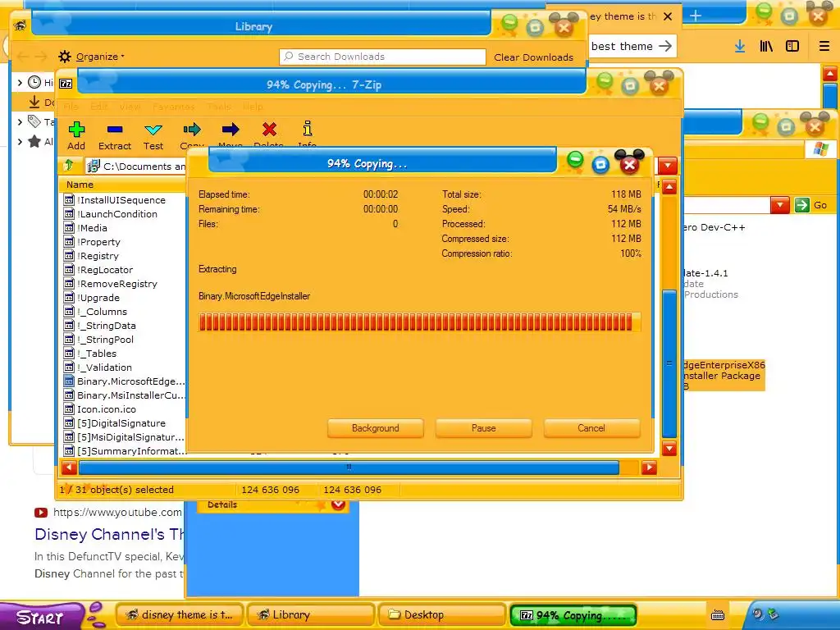Select the EdgeEnterpriseX86 installer package item
Screen dimensions: 840x630
pos(724,375)
